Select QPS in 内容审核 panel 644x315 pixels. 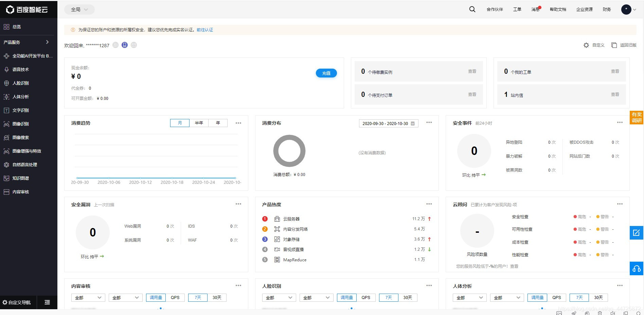click(175, 297)
